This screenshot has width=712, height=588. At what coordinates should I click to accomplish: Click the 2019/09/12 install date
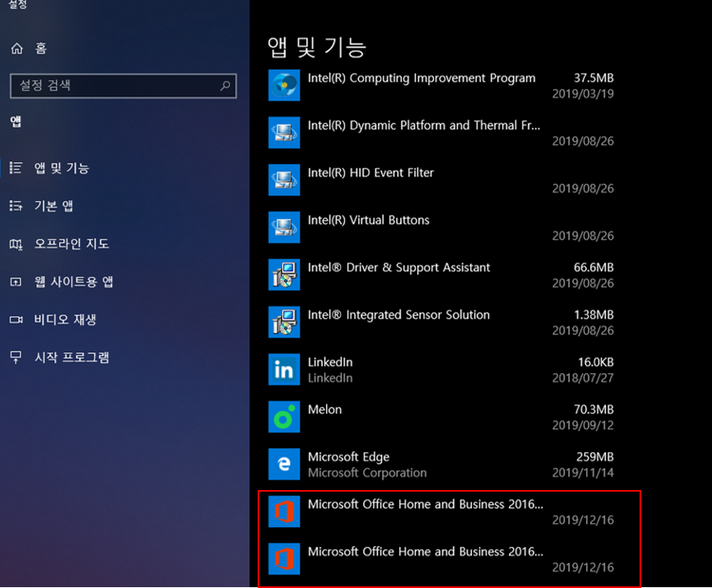tap(583, 425)
